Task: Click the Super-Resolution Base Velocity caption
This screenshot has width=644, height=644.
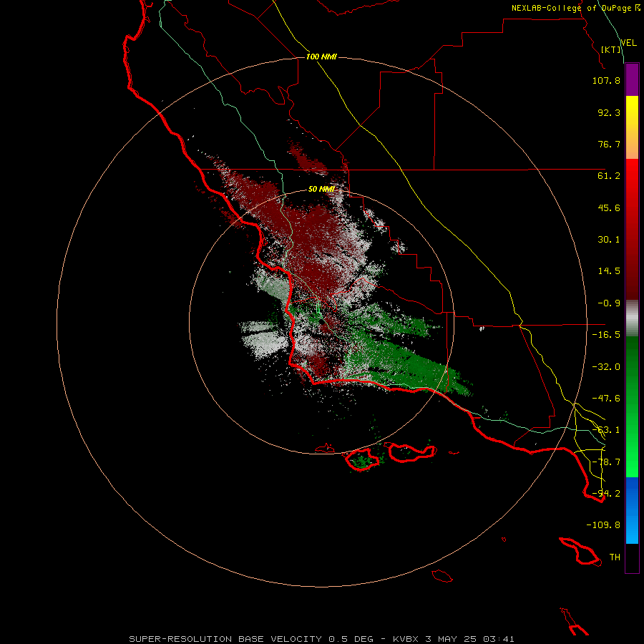Action: tap(321, 639)
